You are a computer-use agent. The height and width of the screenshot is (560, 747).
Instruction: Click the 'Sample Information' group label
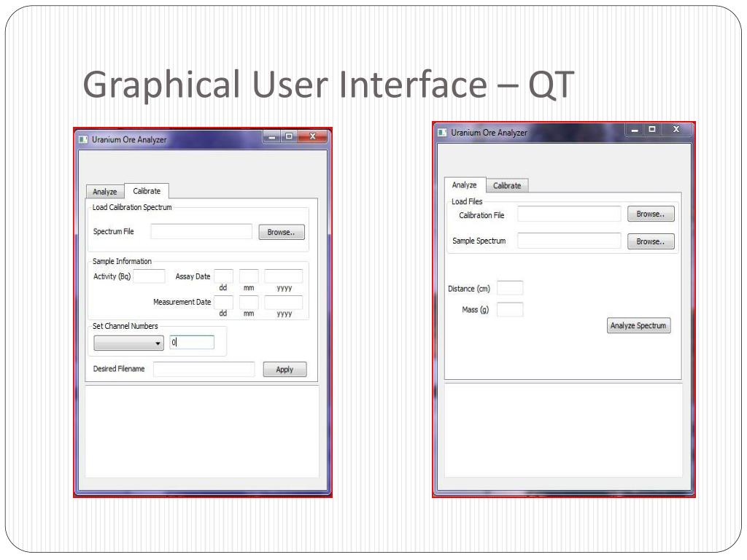(x=122, y=262)
